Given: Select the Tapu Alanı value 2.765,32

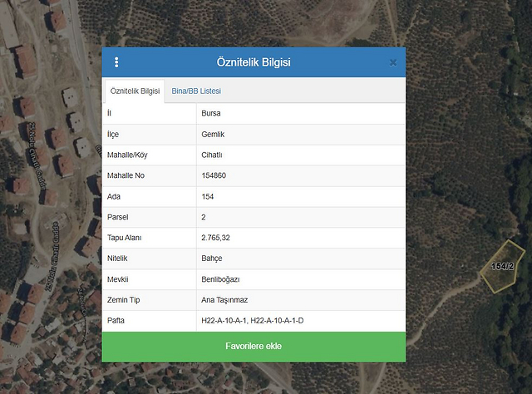Looking at the screenshot, I should point(218,238).
